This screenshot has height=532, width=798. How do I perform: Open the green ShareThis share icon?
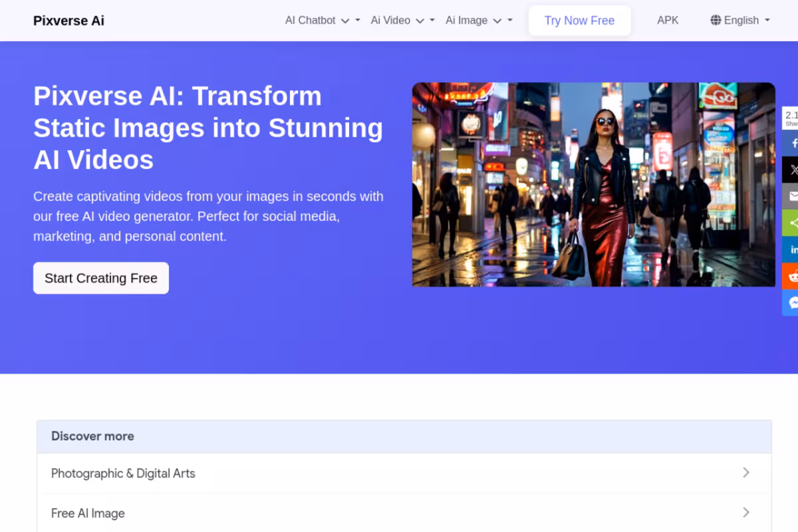(790, 223)
